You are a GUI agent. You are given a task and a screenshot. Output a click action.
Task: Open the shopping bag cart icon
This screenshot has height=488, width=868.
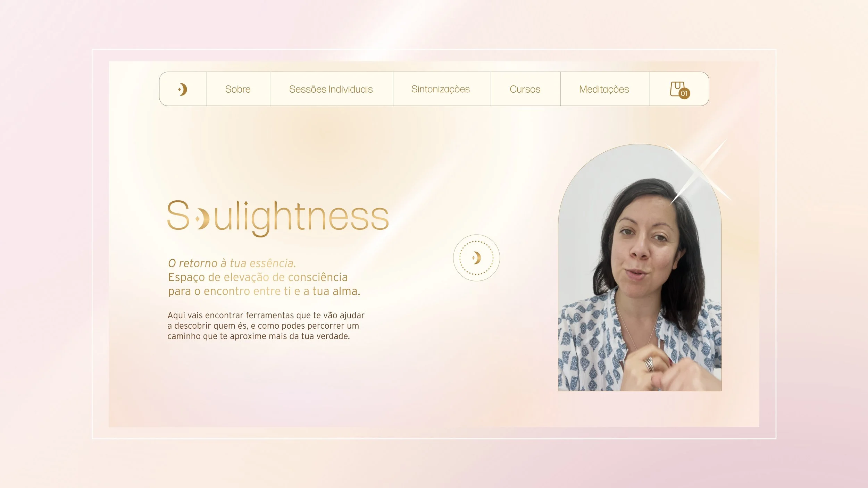[678, 89]
